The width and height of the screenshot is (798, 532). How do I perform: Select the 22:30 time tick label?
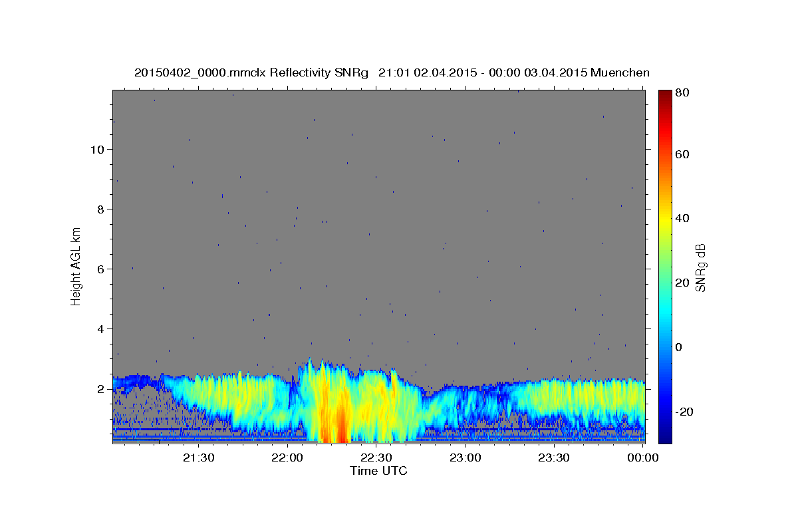coord(376,458)
